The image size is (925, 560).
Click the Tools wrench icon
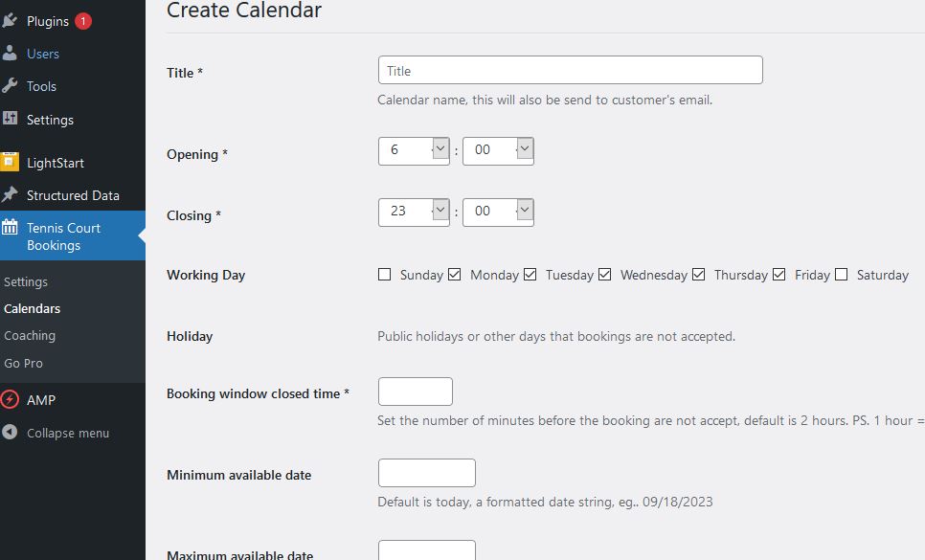(x=10, y=86)
